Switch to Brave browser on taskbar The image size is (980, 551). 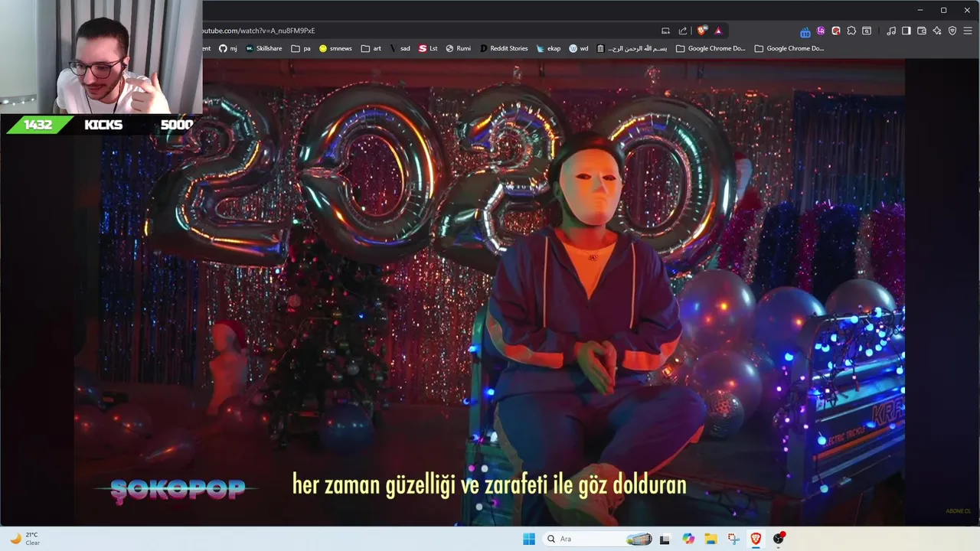[x=756, y=539]
